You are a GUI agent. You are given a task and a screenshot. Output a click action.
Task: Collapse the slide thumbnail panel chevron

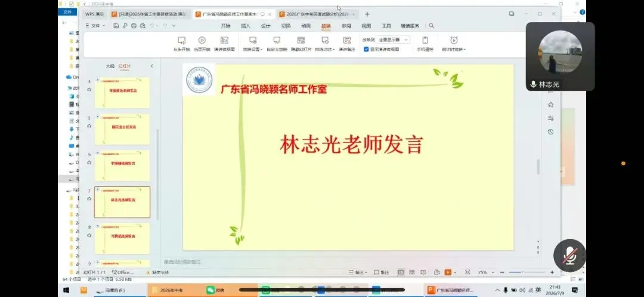click(151, 66)
